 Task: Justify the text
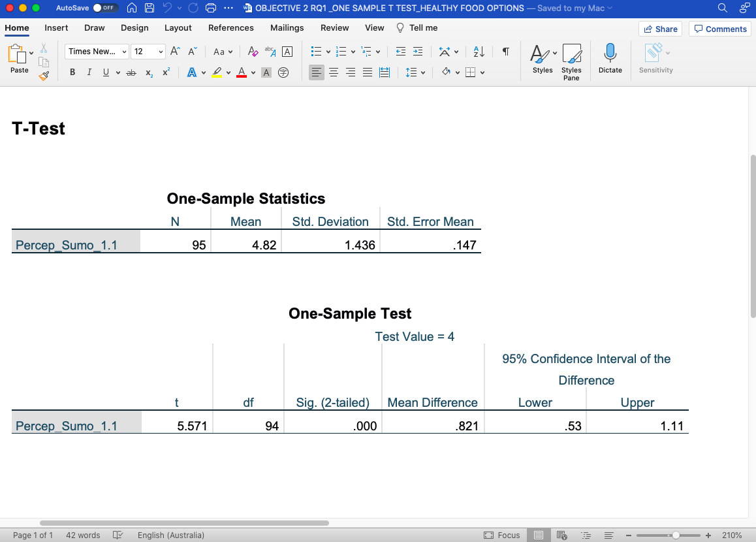click(x=368, y=72)
